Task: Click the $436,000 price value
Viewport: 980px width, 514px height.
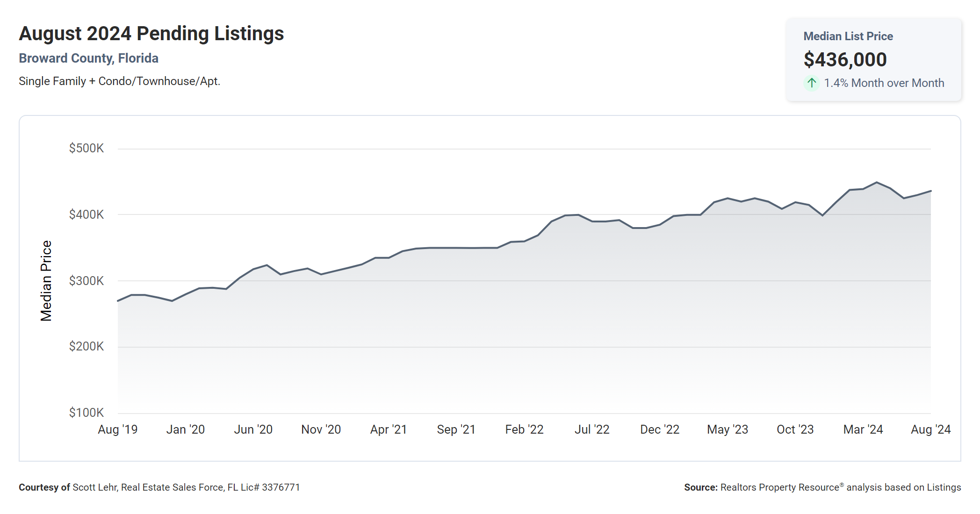Action: (x=845, y=60)
